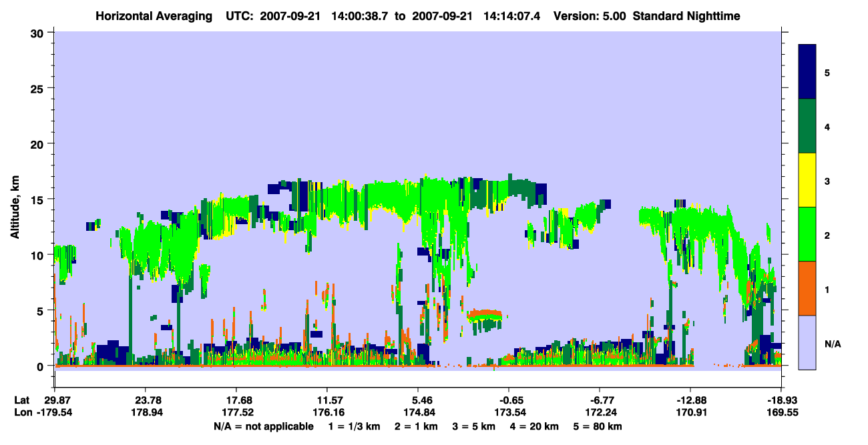This screenshot has width=868, height=445.
Task: Click the longitude value '174.84'
Action: point(418,412)
